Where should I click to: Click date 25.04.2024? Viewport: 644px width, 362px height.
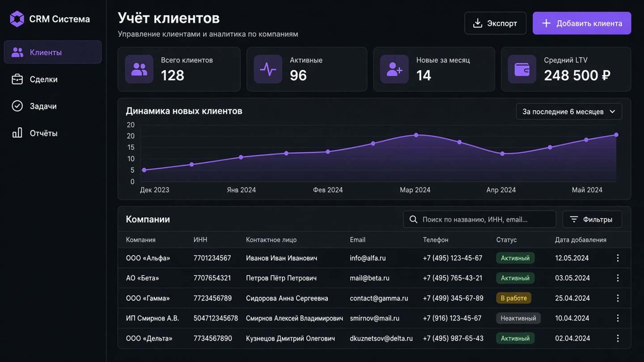pyautogui.click(x=572, y=298)
